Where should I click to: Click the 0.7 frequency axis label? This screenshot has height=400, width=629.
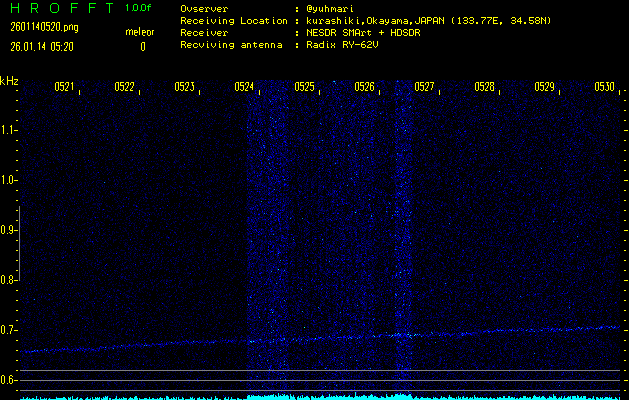[9, 330]
